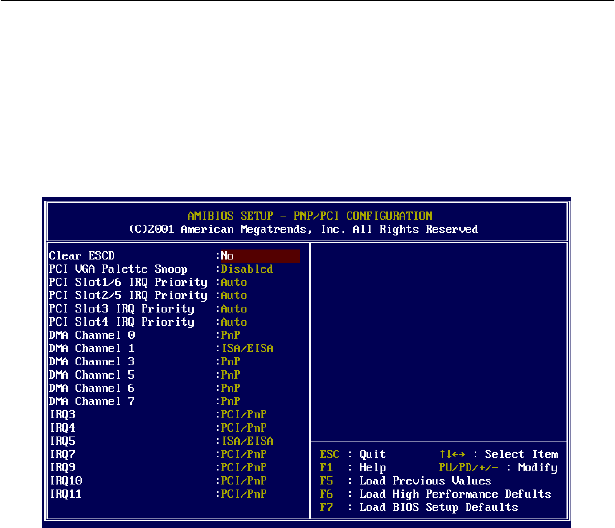Click F5 Load Previous Values hint
Viewport: 615px width, 528px height.
click(405, 481)
